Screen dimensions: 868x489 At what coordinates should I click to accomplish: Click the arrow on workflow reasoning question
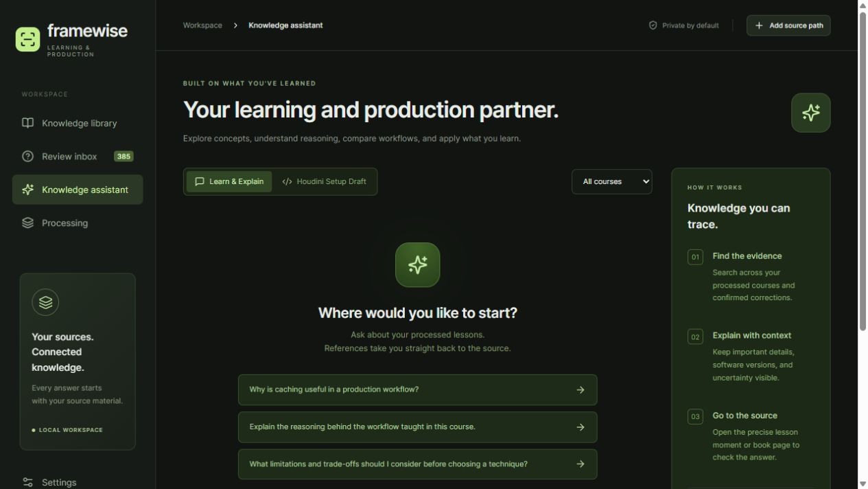(580, 427)
